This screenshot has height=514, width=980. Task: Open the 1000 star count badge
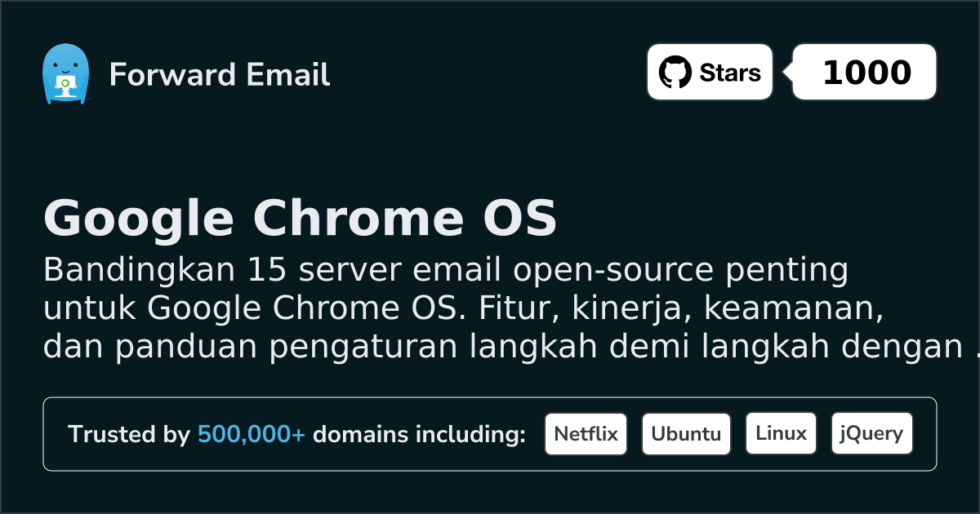point(866,73)
